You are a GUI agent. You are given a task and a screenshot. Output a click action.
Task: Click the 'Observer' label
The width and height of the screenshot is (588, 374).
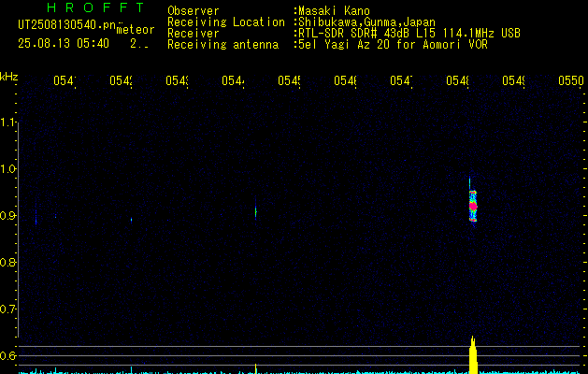pos(194,11)
